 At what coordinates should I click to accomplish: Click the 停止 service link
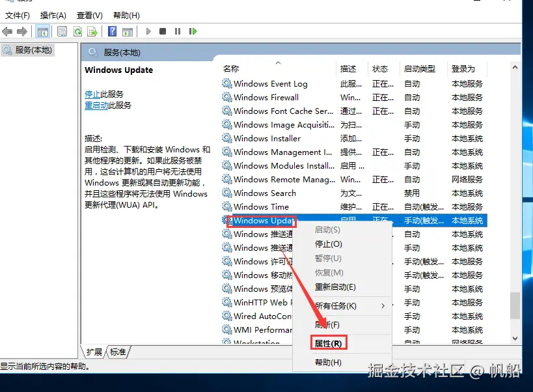[x=92, y=94]
